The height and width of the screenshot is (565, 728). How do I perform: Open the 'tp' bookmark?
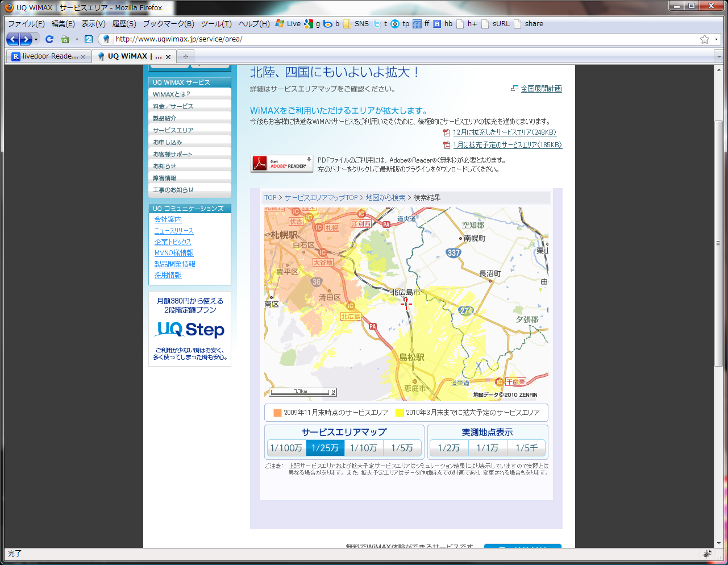click(x=400, y=23)
